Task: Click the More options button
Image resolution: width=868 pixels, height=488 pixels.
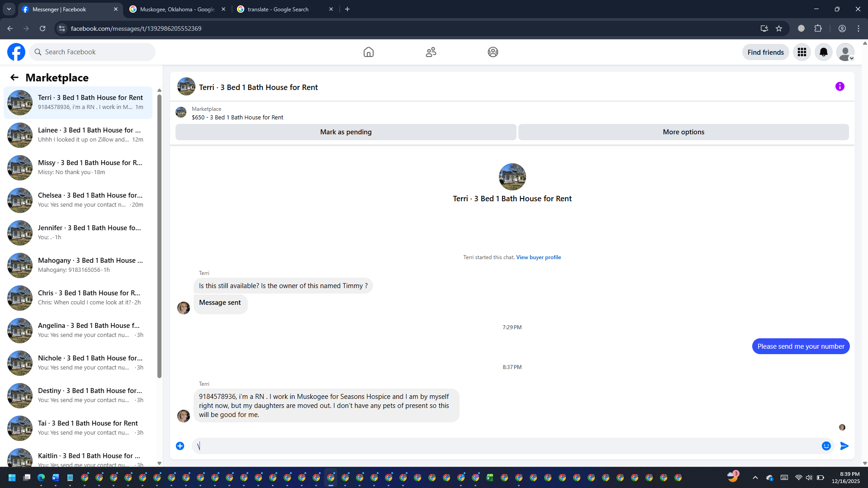Action: coord(683,132)
